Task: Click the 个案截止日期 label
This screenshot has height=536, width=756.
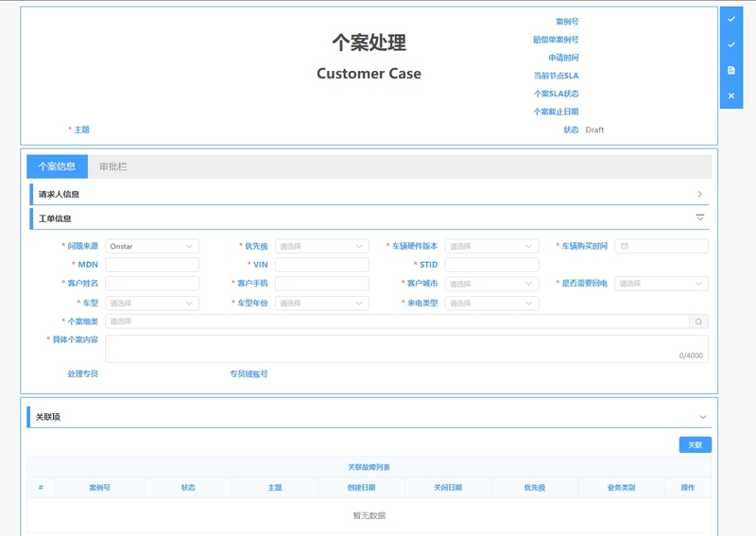Action: pyautogui.click(x=556, y=112)
